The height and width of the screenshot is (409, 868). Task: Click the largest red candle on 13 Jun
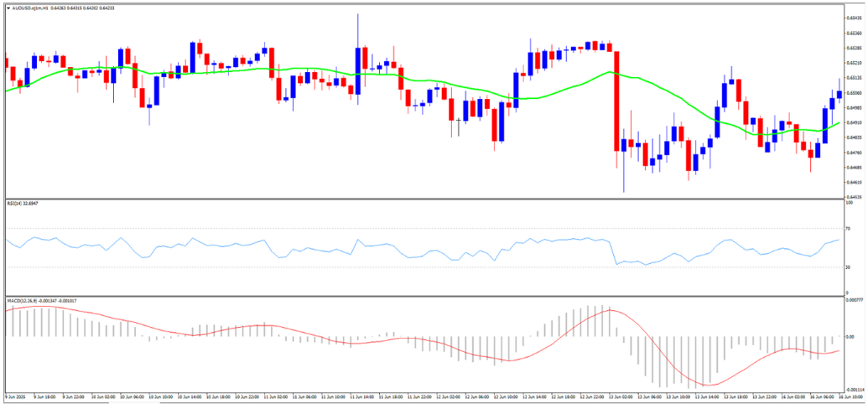pyautogui.click(x=616, y=101)
